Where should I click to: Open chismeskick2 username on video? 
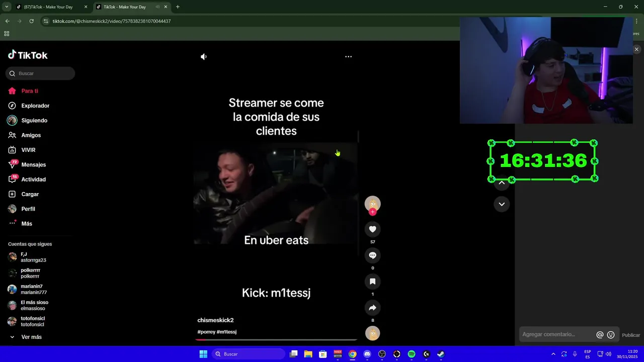point(215,320)
